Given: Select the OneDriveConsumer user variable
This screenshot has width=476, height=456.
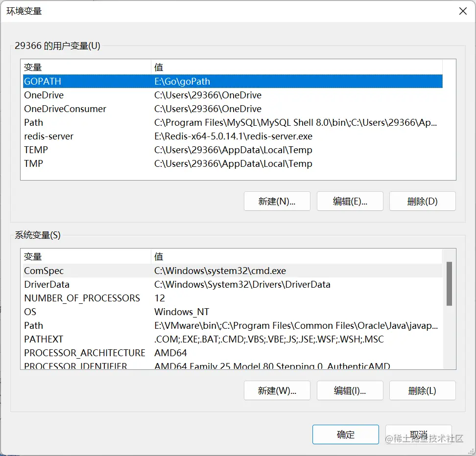Looking at the screenshot, I should (233, 109).
